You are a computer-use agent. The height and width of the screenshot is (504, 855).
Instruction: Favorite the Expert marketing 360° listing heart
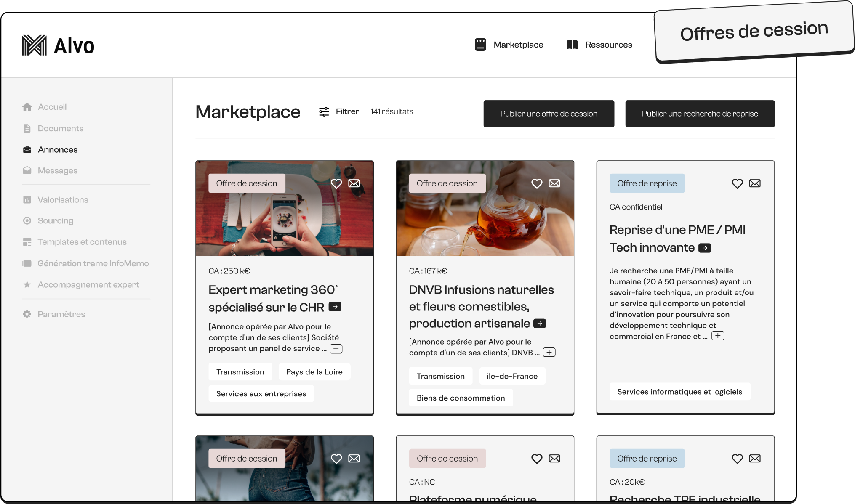(336, 183)
